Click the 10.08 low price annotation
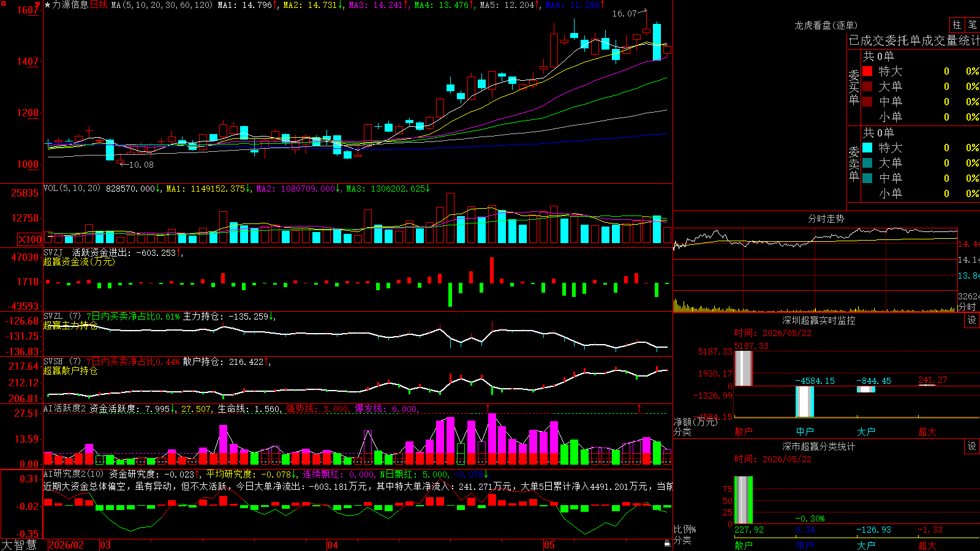This screenshot has width=980, height=551. click(x=141, y=165)
